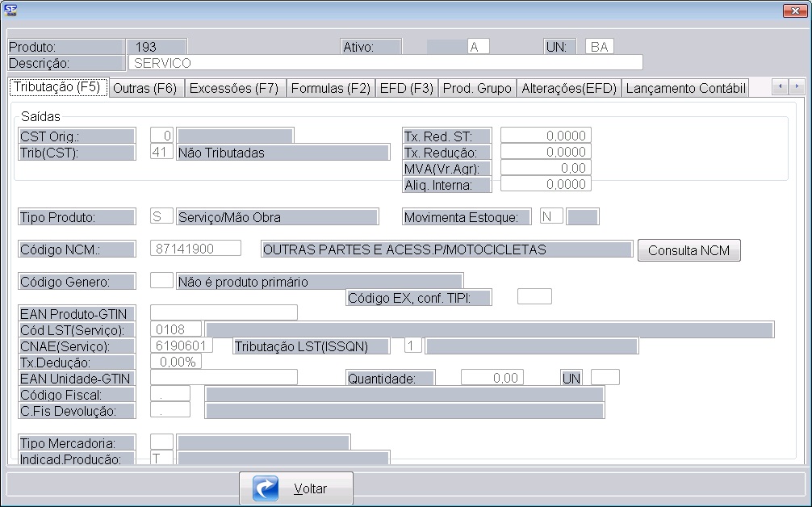Click the application icon in title bar
Screen dimensions: 812x507
pos(11,10)
